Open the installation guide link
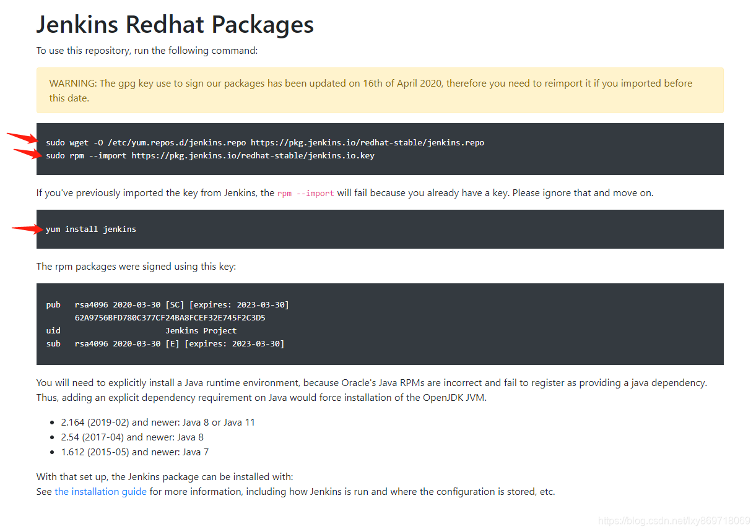Viewport: 756px width, 532px height. pos(100,492)
